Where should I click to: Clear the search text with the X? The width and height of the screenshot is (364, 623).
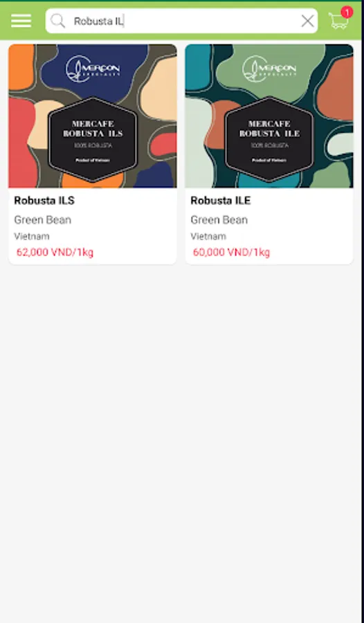click(x=307, y=21)
